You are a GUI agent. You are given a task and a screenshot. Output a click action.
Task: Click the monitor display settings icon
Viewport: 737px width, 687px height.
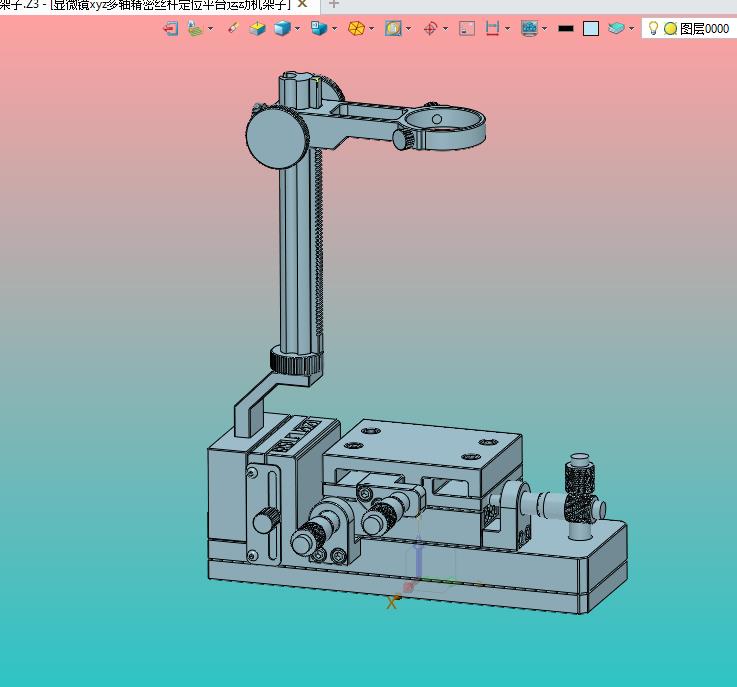click(529, 29)
